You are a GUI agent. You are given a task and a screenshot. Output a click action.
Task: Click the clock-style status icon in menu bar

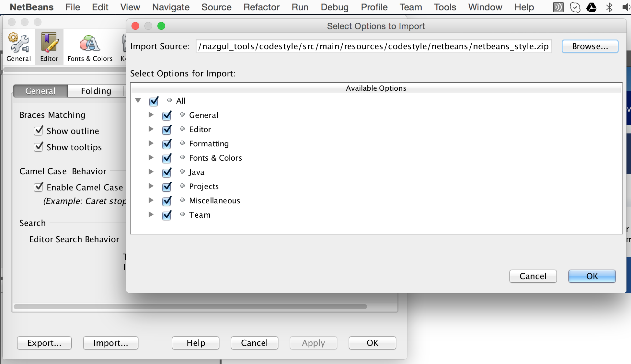pyautogui.click(x=575, y=7)
